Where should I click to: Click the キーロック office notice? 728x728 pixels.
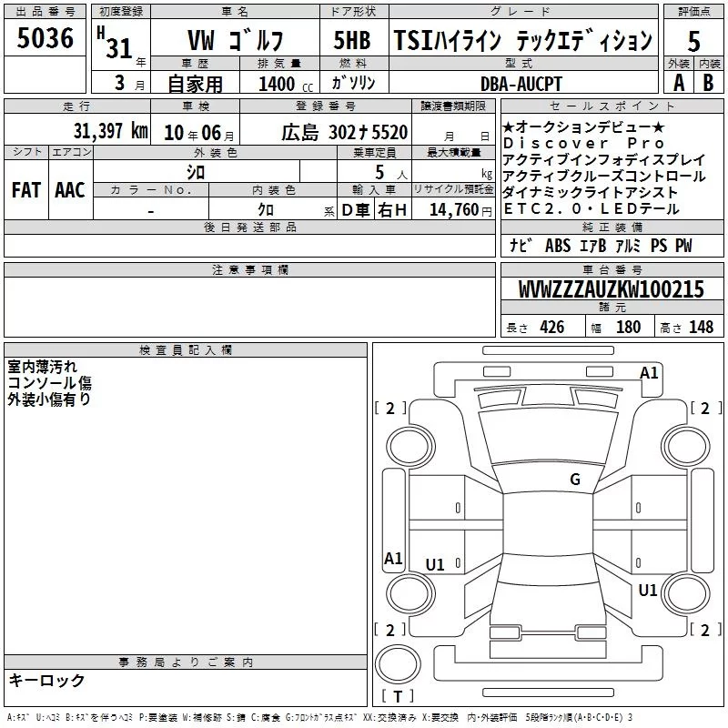point(46,681)
